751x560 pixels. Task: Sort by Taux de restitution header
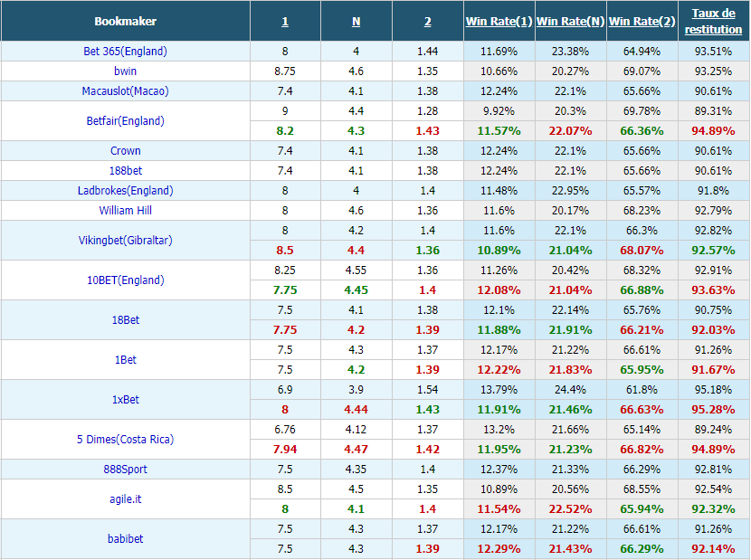[714, 22]
